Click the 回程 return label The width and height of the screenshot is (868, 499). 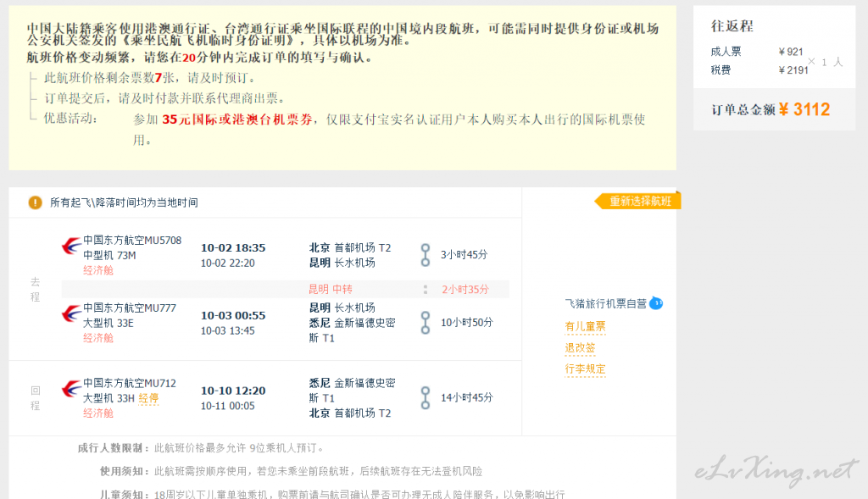click(x=35, y=398)
